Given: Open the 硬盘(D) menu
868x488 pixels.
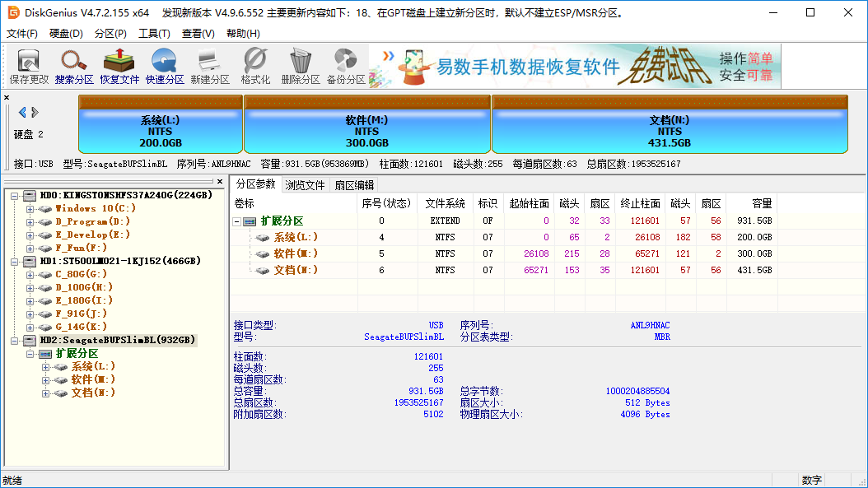Looking at the screenshot, I should click(66, 34).
